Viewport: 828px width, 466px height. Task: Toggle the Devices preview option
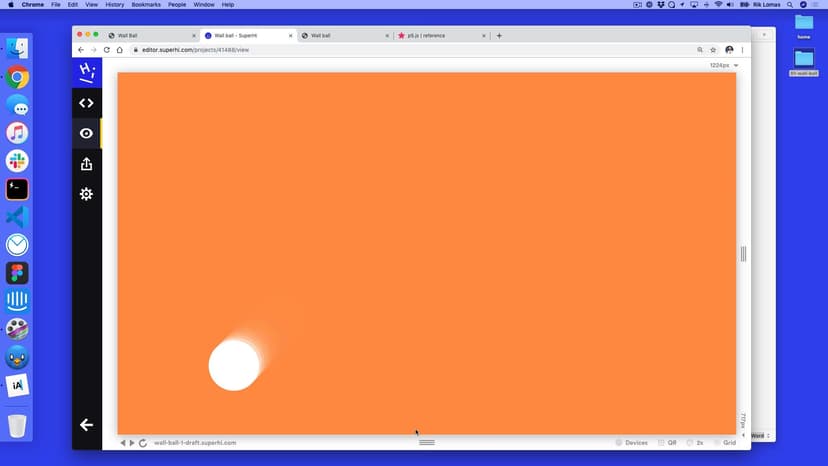tap(631, 442)
